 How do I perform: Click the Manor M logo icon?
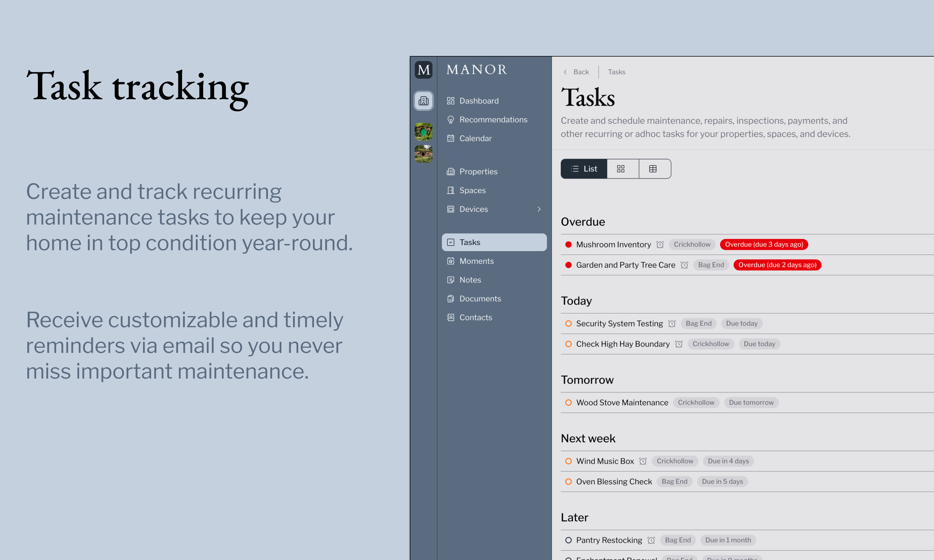point(423,70)
